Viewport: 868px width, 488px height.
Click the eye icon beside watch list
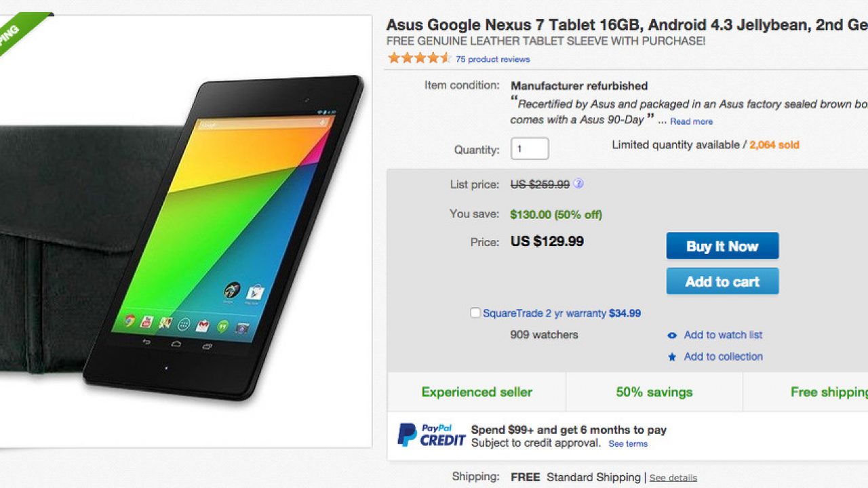(672, 335)
